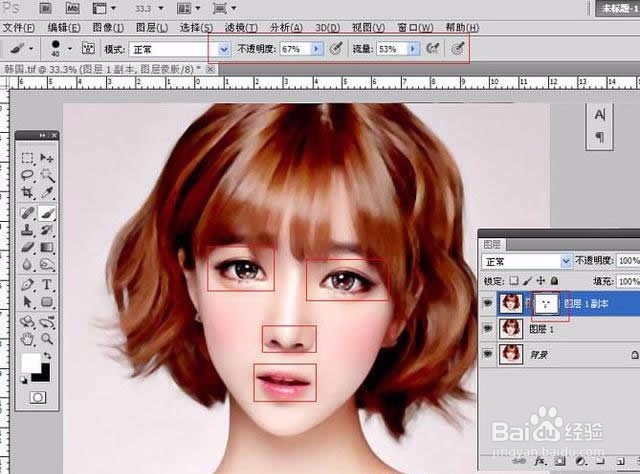The image size is (640, 474).
Task: Select the Brush tool in toolbox
Action: 47,213
